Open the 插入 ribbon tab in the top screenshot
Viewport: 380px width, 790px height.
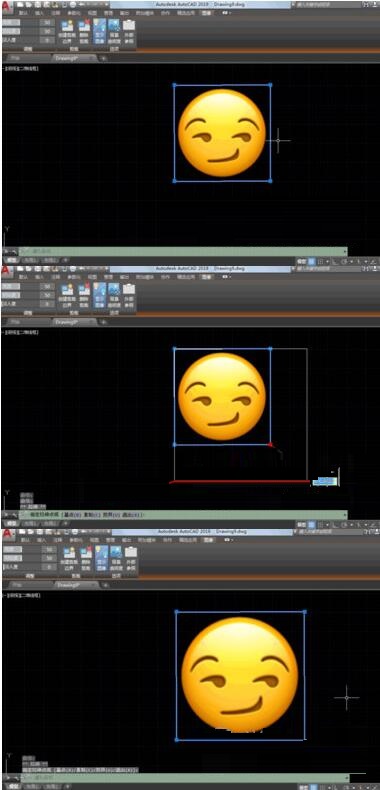40,14
